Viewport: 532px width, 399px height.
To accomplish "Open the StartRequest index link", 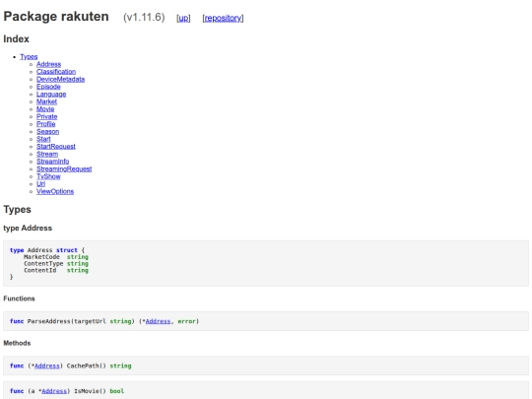I will (56, 146).
